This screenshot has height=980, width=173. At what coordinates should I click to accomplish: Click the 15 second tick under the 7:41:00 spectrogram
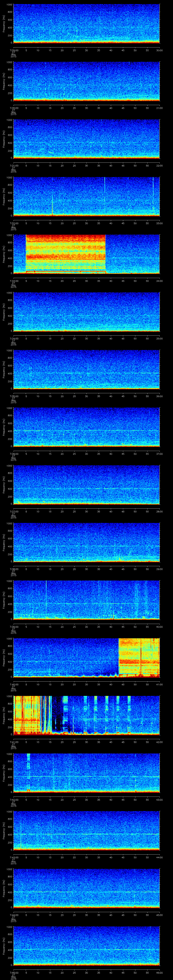[x=50, y=742]
